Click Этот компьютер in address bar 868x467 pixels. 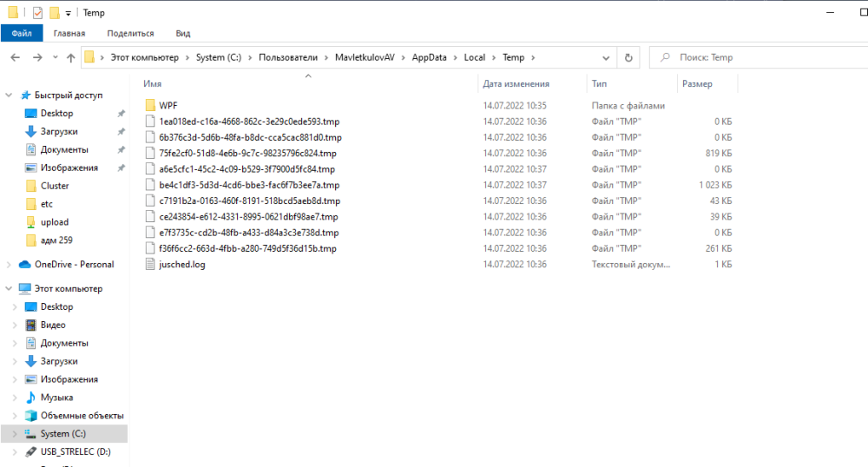pos(144,57)
